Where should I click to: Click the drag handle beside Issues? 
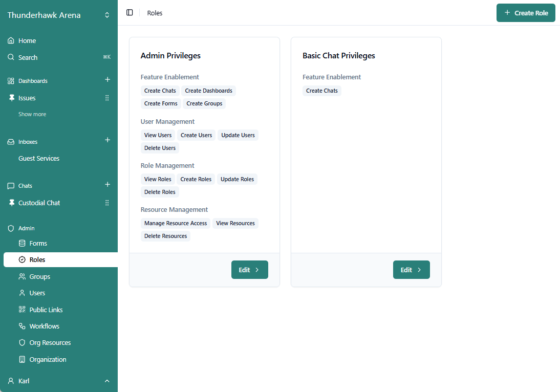(x=107, y=98)
